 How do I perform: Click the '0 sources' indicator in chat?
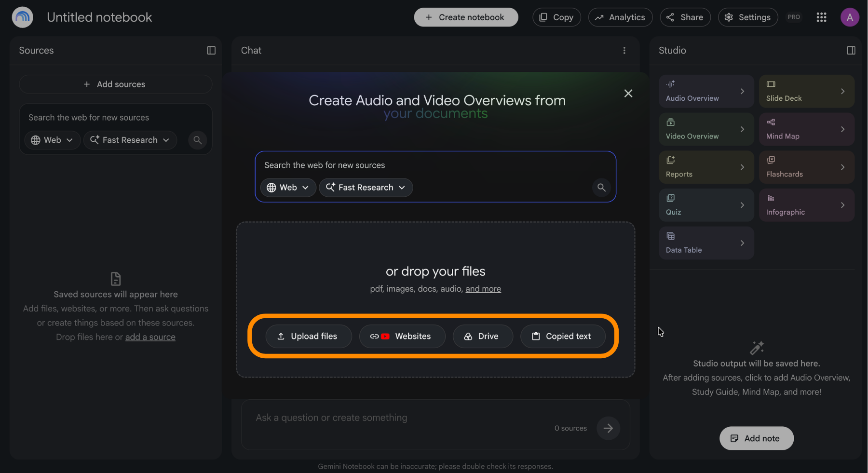point(570,428)
